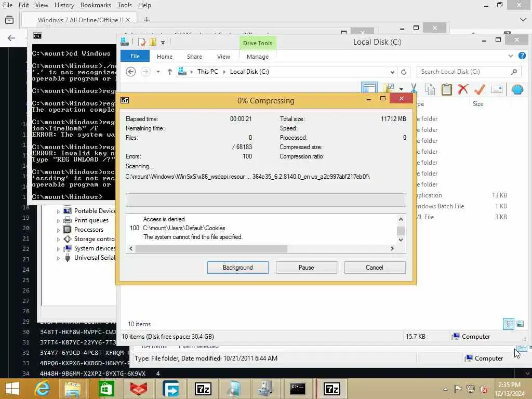Click the Background button in 7-Zip dialog

237,268
